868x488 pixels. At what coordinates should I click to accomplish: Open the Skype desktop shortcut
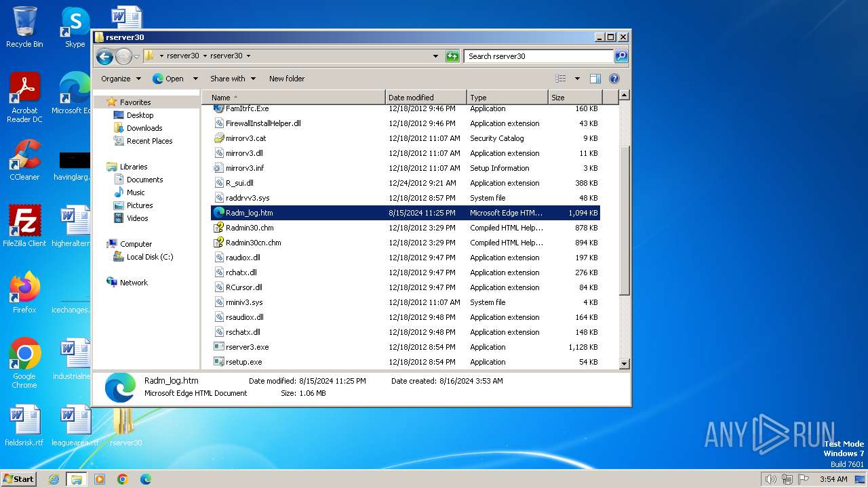coord(75,27)
